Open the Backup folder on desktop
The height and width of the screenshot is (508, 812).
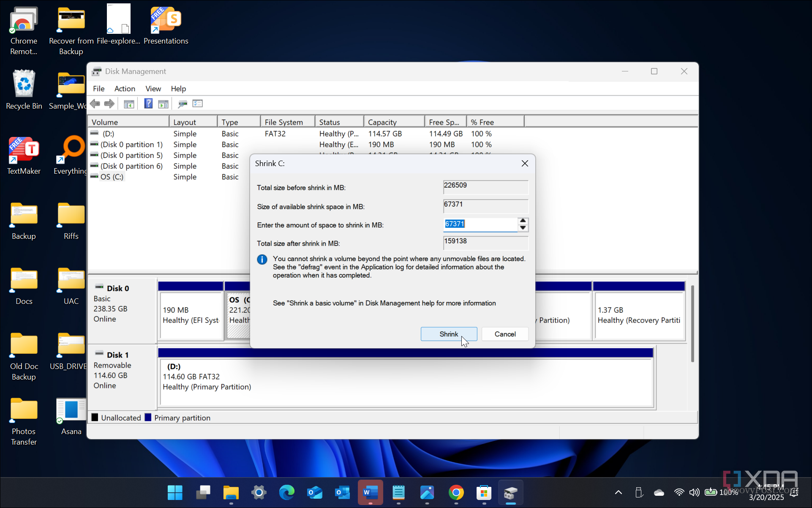pos(24,221)
